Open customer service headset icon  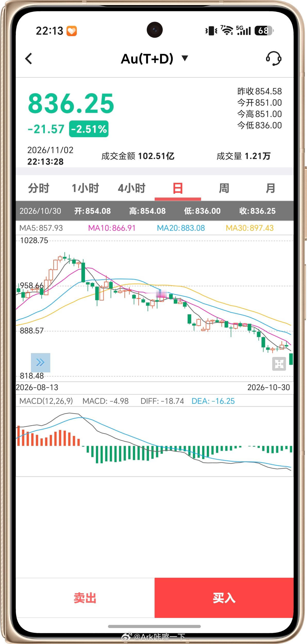point(273,59)
